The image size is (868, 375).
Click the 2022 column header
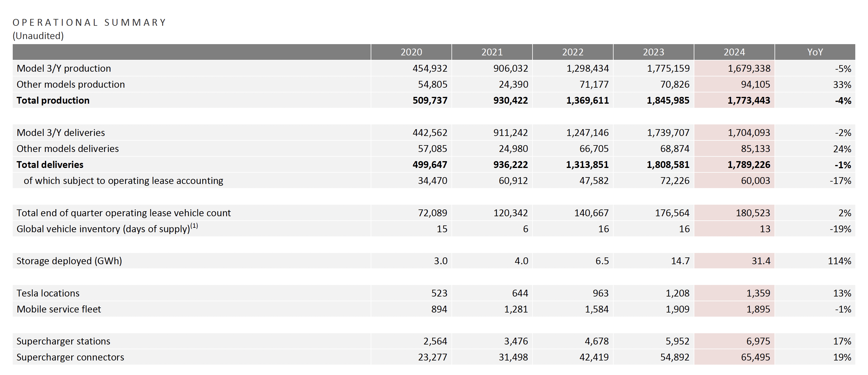pyautogui.click(x=572, y=52)
